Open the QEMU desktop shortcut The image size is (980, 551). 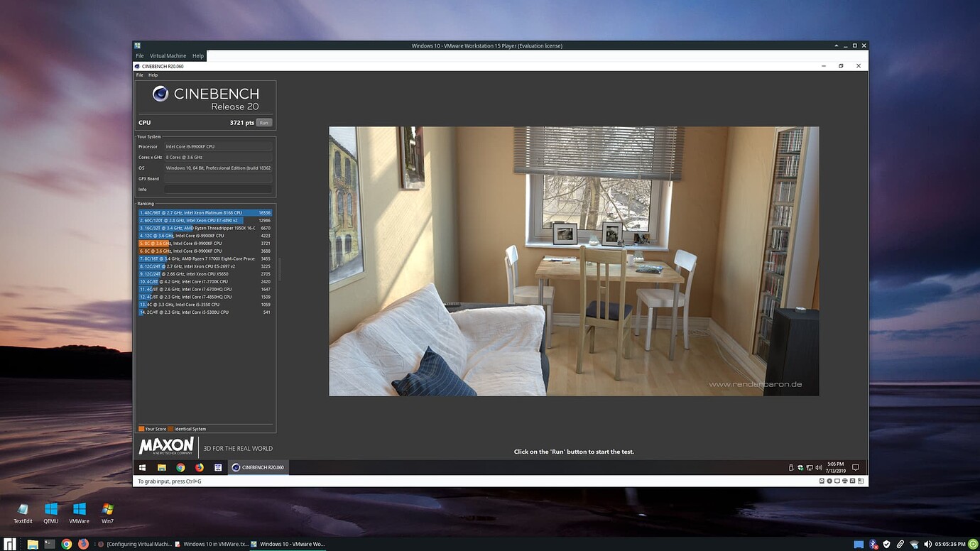(x=51, y=513)
